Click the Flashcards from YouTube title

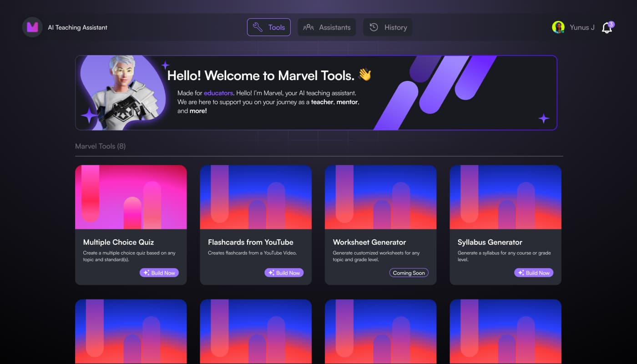(251, 242)
